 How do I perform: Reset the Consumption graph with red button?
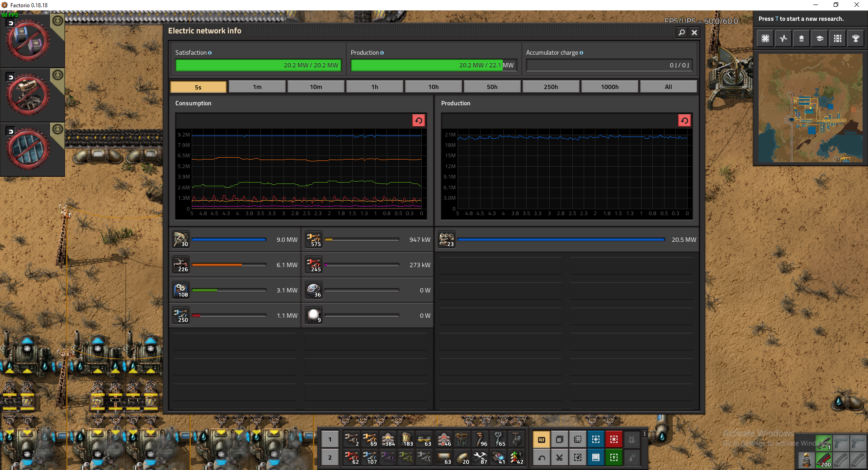tap(419, 120)
